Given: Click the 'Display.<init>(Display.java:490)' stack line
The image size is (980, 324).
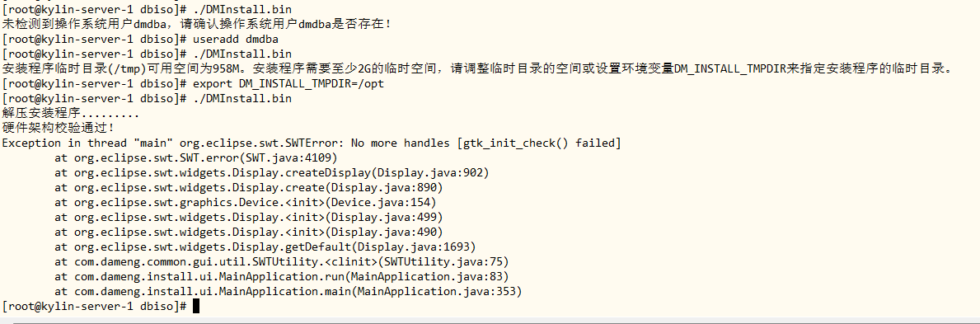Looking at the screenshot, I should (249, 232).
